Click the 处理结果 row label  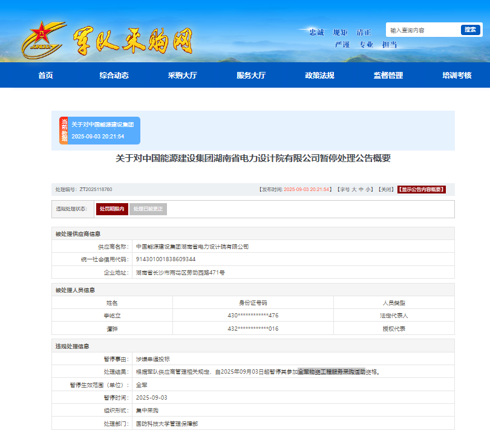(x=116, y=372)
